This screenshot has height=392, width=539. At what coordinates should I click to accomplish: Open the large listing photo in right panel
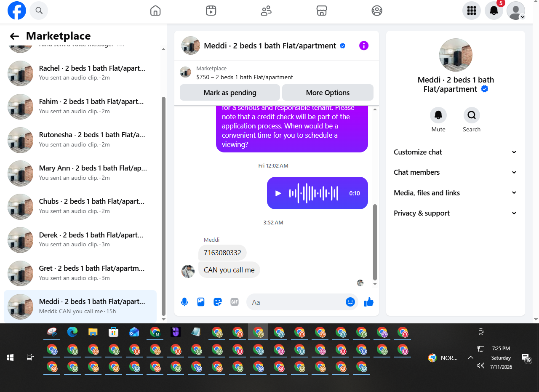(x=456, y=55)
